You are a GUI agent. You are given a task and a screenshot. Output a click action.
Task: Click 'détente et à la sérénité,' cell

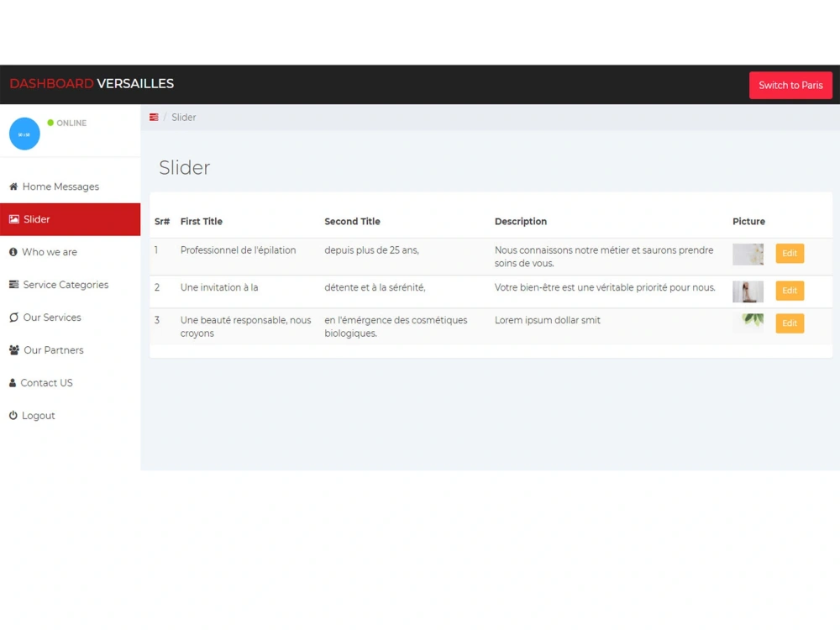pos(375,287)
